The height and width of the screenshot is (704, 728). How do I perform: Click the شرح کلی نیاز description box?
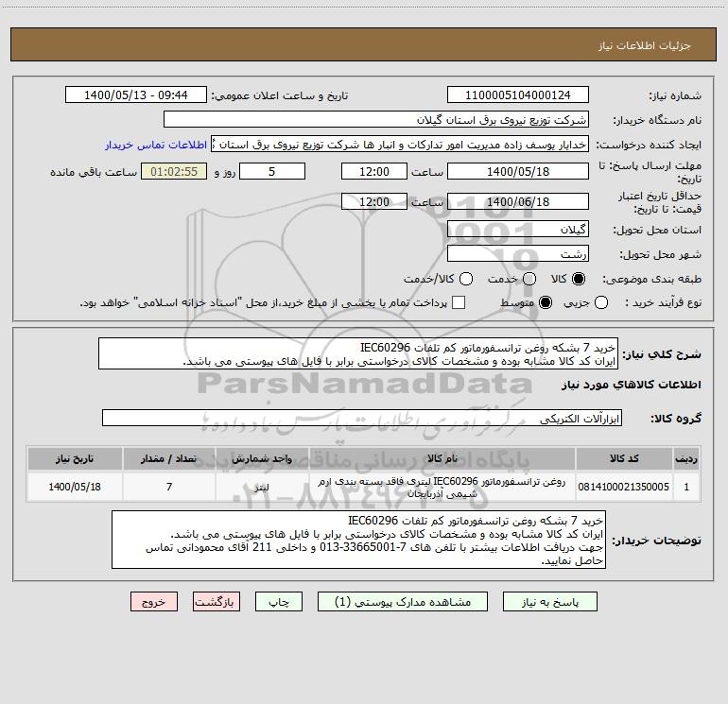358,354
